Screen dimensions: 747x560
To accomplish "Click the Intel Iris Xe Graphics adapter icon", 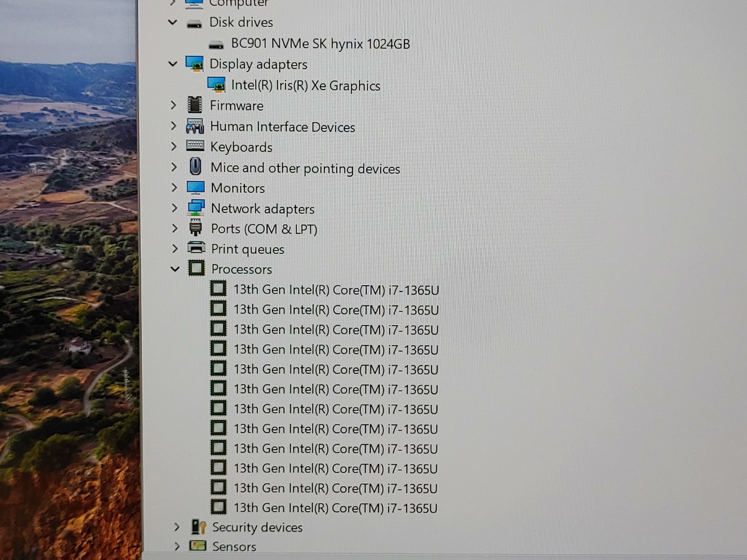I will pos(216,85).
